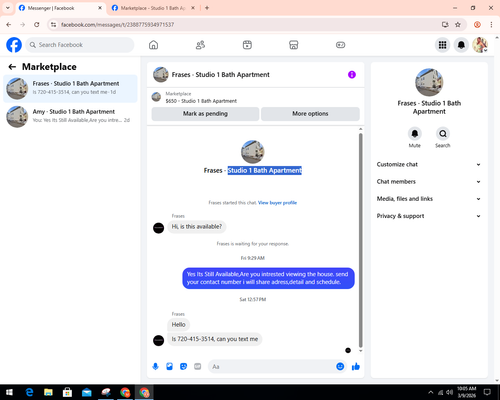500x400 pixels.
Task: Show hidden system tray icons
Action: (431, 392)
